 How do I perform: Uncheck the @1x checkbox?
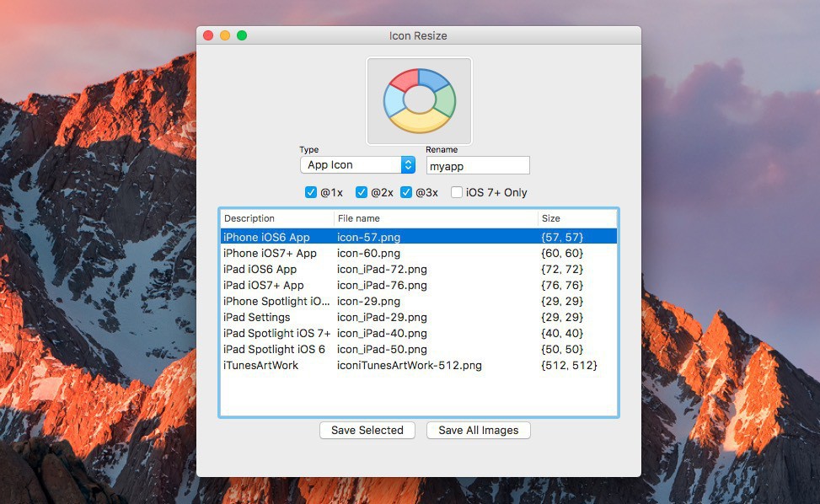coord(311,192)
